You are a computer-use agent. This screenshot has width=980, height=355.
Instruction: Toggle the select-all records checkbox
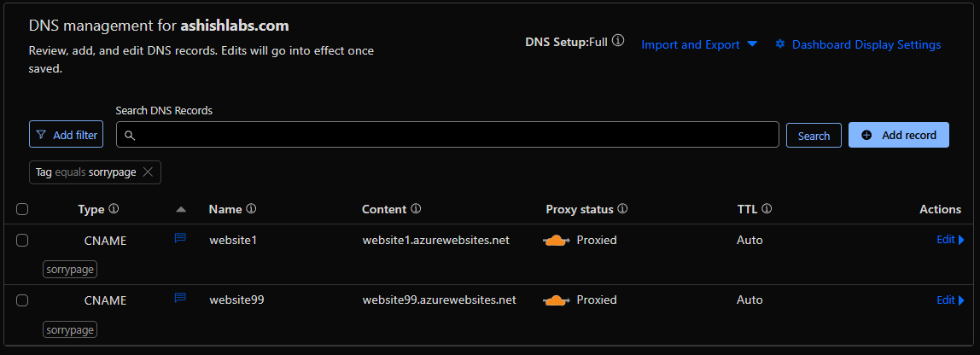(22, 209)
